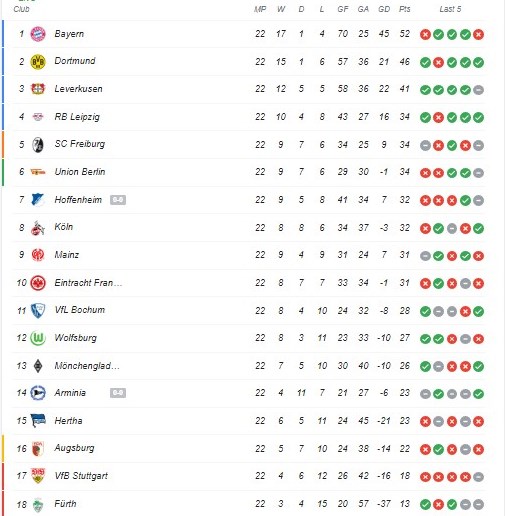Screen dimensions: 505x516
Task: Open the Leverkusen club crest
Action: pos(38,89)
